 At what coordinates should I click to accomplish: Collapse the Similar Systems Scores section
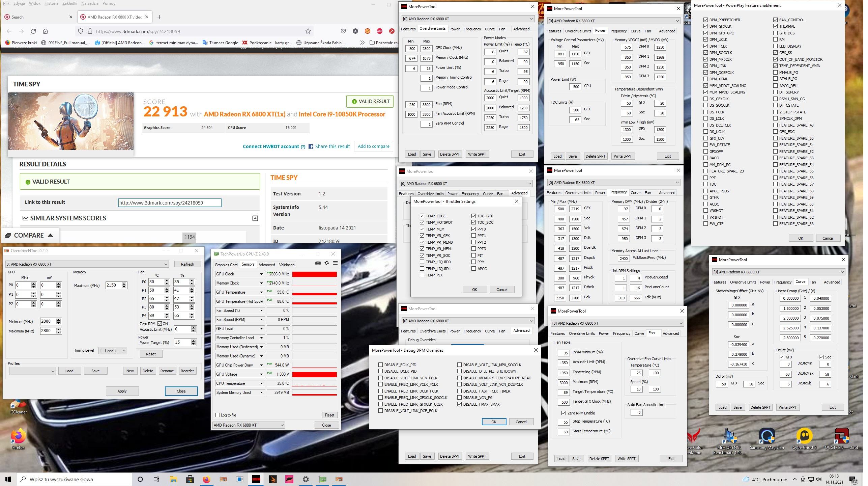coord(255,218)
